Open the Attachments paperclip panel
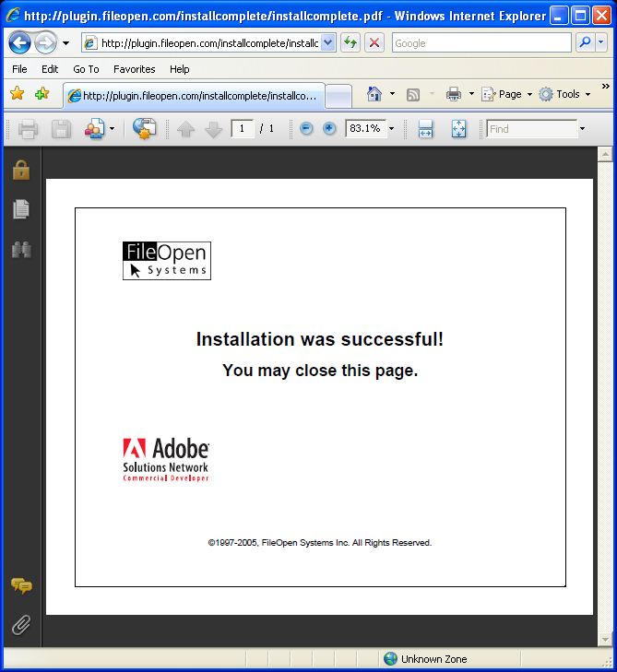The image size is (617, 672). pos(21,625)
